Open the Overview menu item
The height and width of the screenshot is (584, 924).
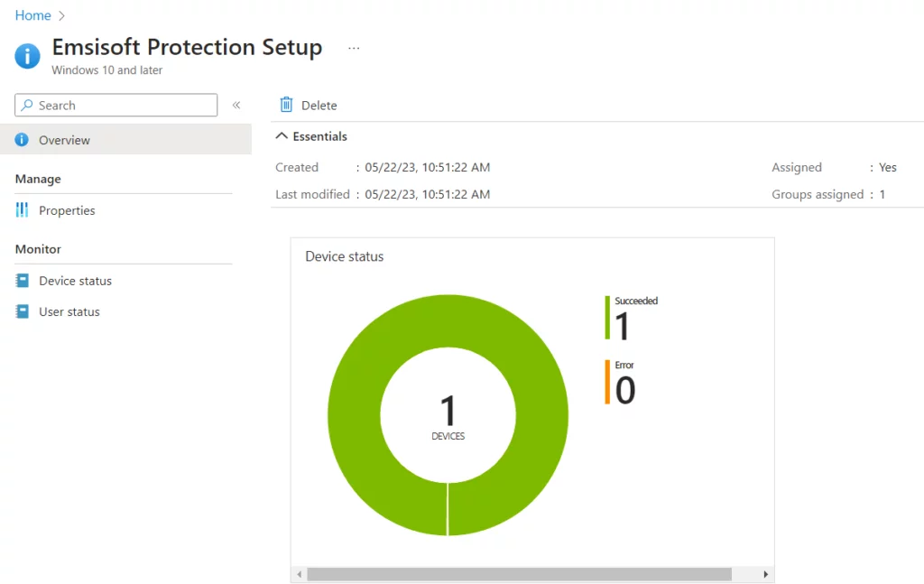[64, 140]
